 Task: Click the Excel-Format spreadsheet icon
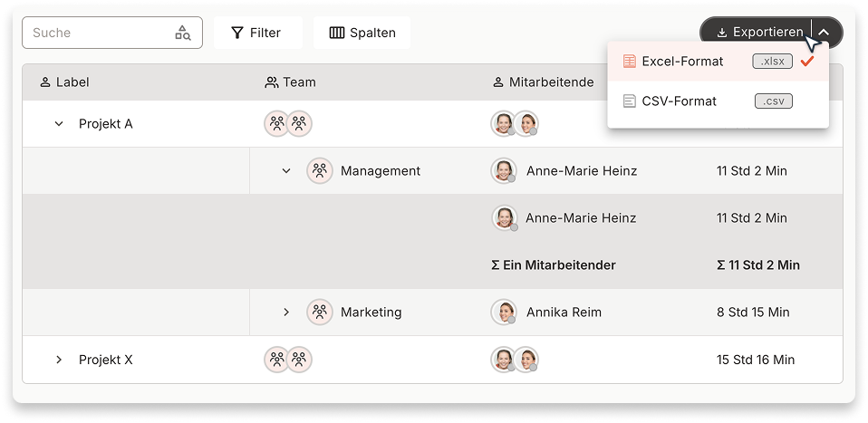click(x=630, y=62)
